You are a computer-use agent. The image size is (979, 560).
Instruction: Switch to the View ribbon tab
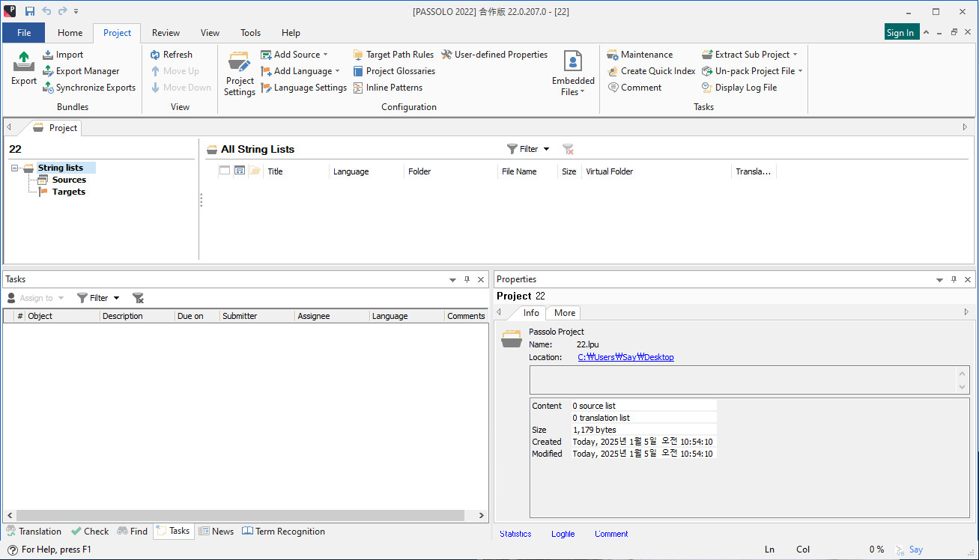(x=210, y=33)
